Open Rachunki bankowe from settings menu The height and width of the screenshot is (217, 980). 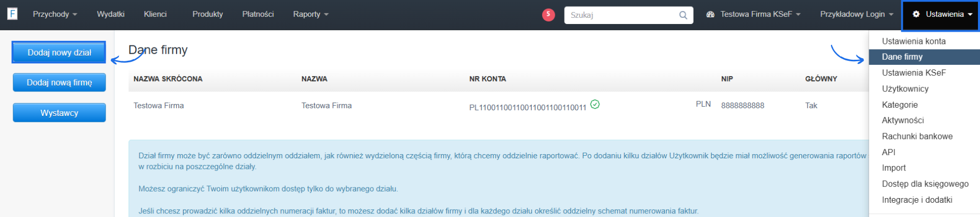[924, 136]
